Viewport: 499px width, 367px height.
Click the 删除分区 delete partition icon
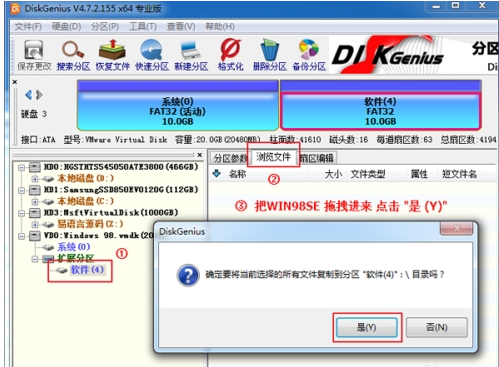click(x=270, y=55)
